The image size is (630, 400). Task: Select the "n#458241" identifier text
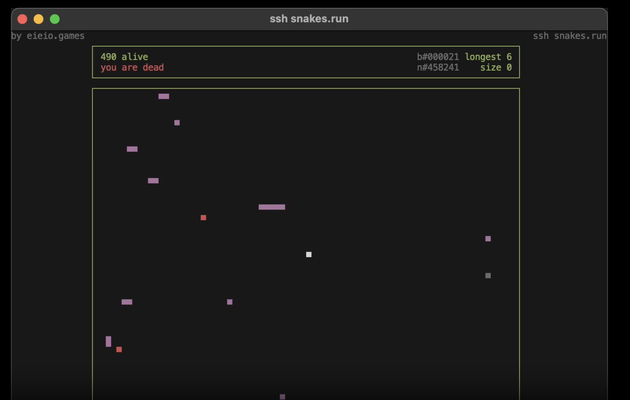pyautogui.click(x=438, y=68)
